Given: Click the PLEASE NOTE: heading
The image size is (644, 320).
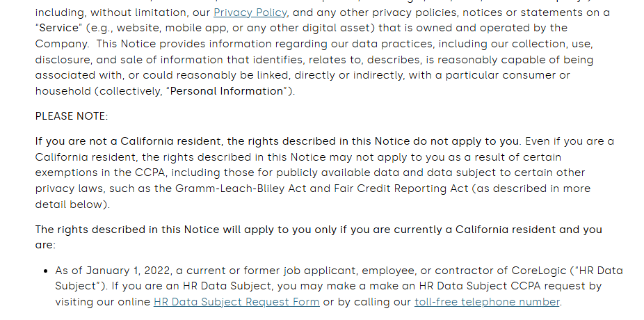Looking at the screenshot, I should click(72, 116).
